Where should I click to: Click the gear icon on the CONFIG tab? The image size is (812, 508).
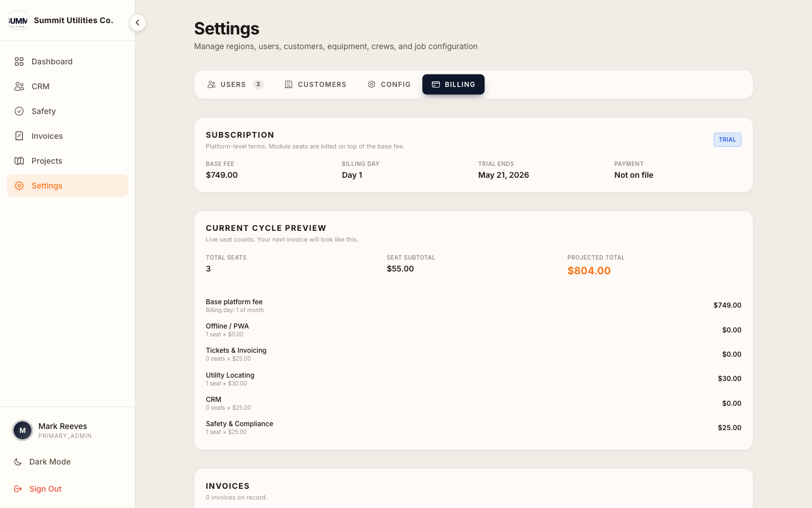[371, 84]
